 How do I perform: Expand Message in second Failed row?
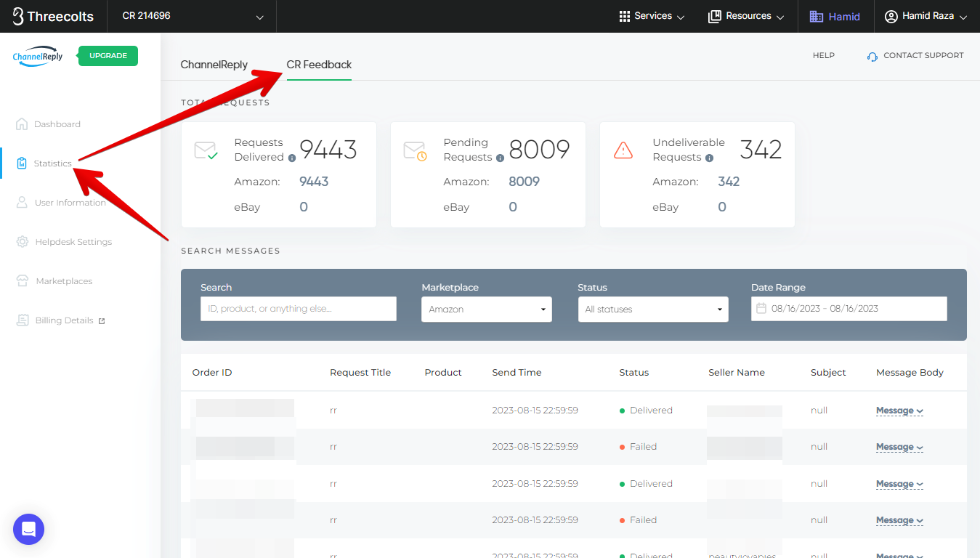pyautogui.click(x=899, y=520)
